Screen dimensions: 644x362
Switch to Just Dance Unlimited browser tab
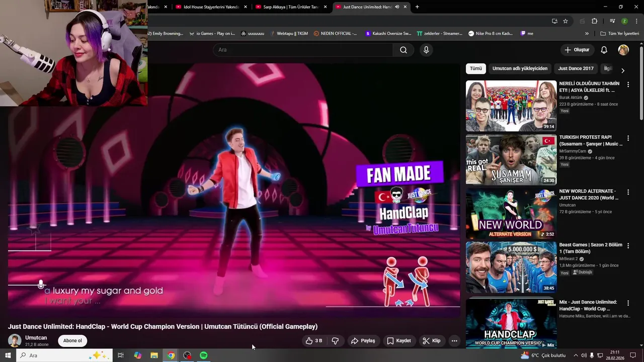371,7
